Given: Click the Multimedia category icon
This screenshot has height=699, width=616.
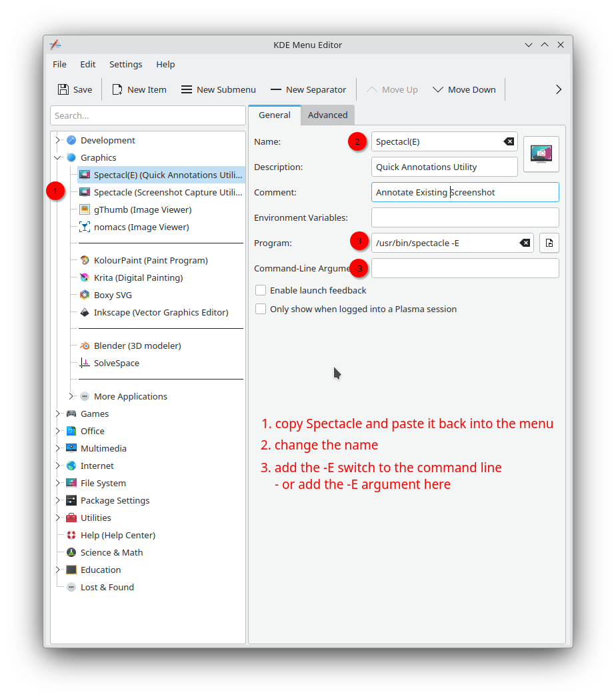Looking at the screenshot, I should pyautogui.click(x=71, y=448).
